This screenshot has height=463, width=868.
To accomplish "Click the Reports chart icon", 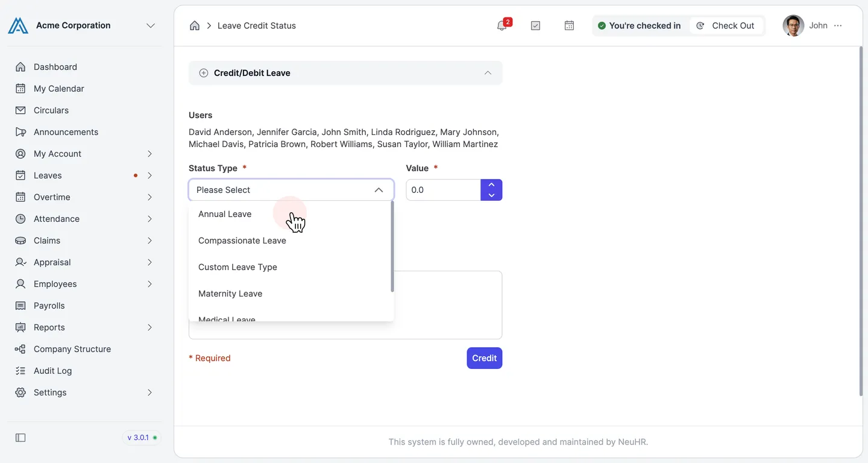I will pos(20,327).
